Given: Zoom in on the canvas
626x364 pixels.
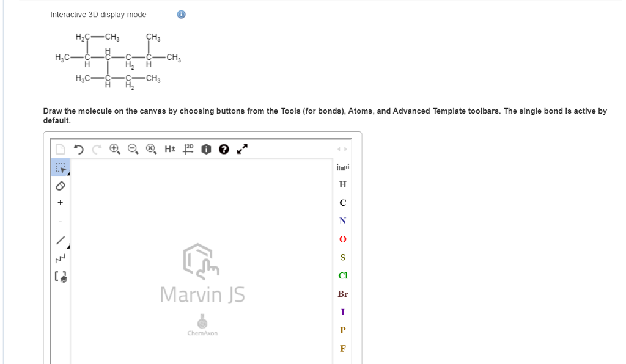Looking at the screenshot, I should [114, 148].
